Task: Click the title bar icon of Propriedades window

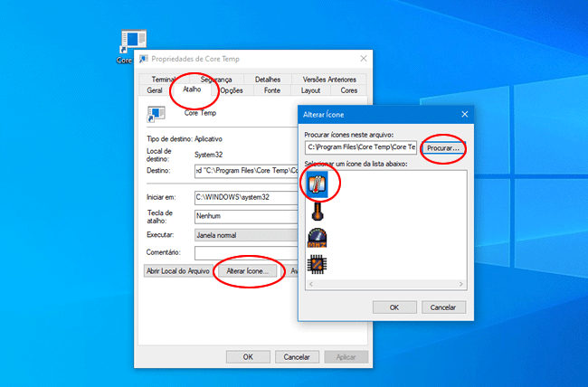Action: (144, 58)
